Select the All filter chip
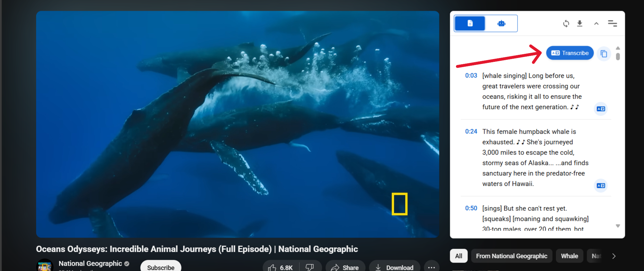Viewport: 644px width, 271px height. [x=458, y=256]
